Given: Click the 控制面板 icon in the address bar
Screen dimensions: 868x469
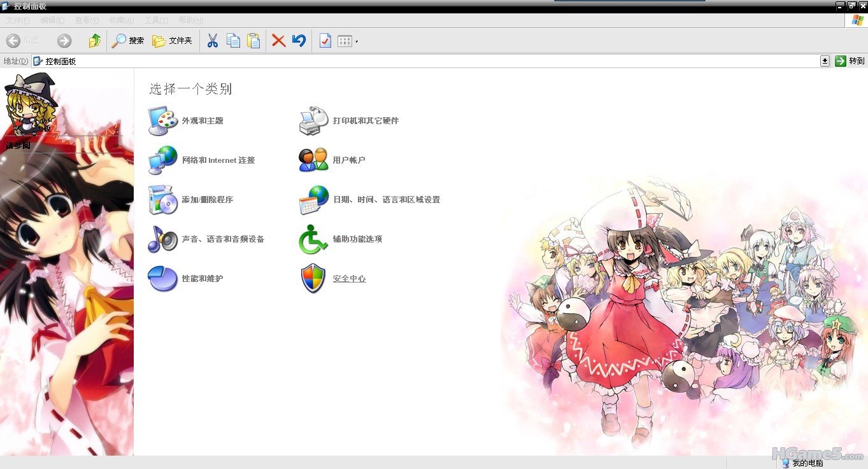Looking at the screenshot, I should 38,61.
